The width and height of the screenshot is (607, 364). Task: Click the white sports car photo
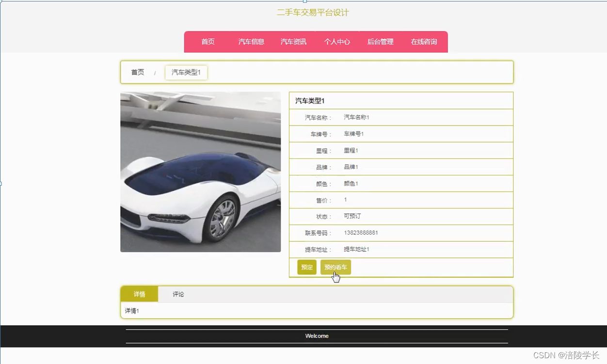coord(200,172)
